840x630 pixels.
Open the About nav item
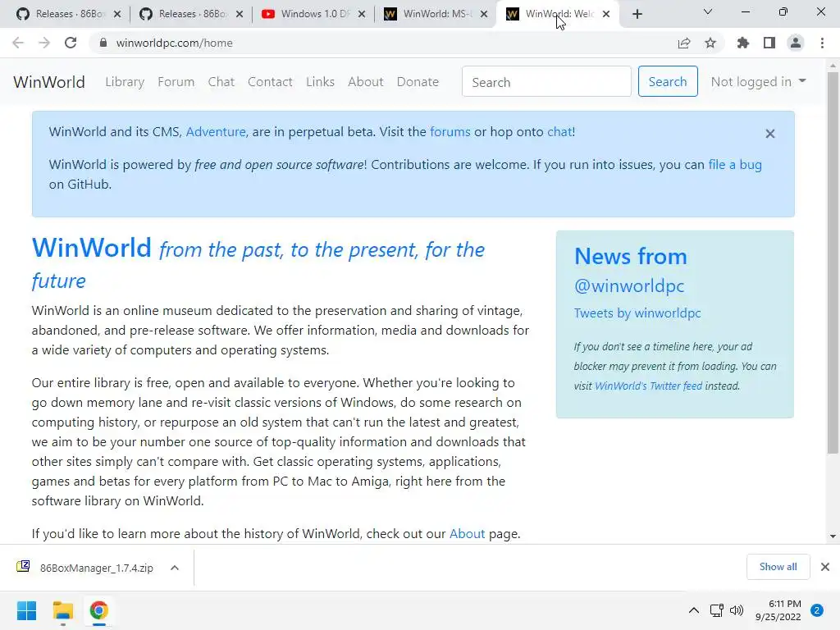[366, 82]
